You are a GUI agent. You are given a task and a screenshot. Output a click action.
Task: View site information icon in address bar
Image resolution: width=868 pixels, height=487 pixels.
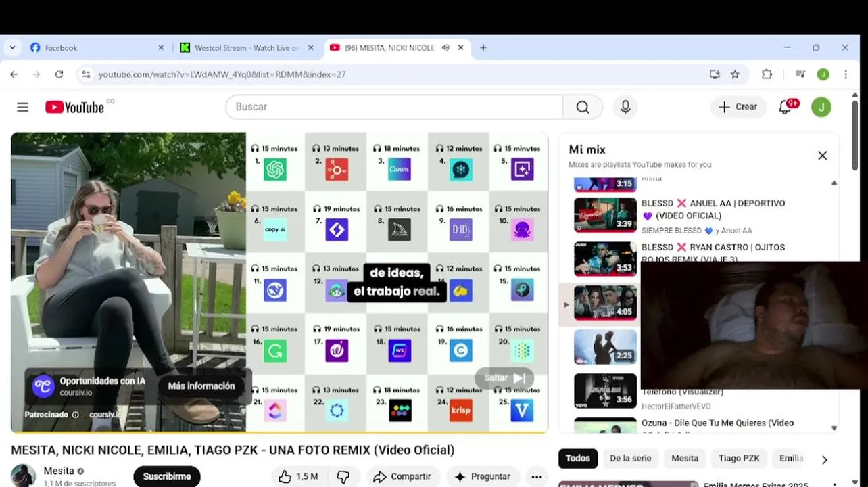[x=86, y=74]
